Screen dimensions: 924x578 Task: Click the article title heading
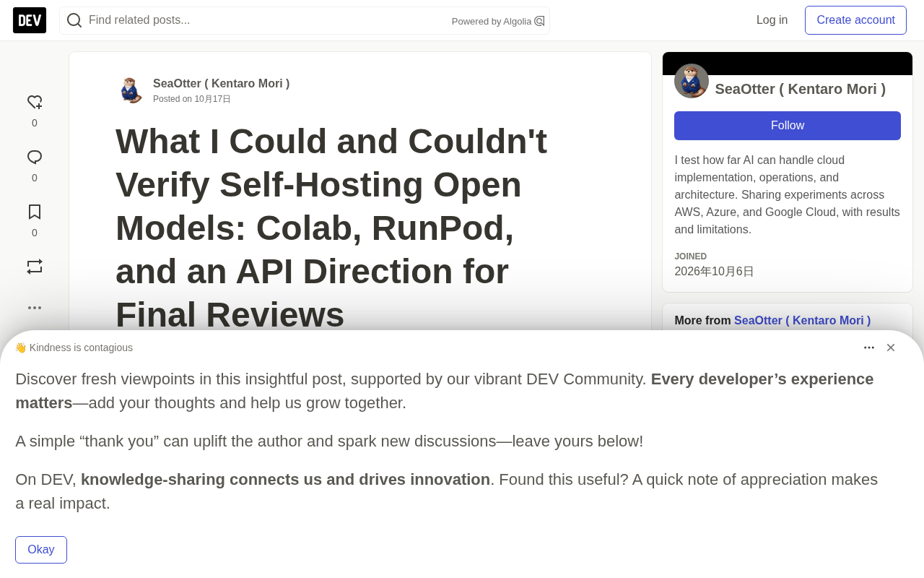(x=331, y=228)
